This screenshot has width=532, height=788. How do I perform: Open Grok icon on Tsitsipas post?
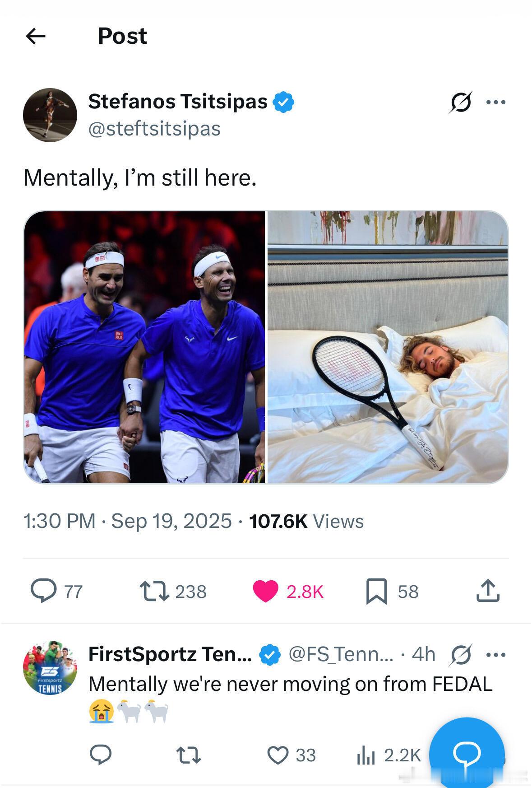(x=461, y=102)
